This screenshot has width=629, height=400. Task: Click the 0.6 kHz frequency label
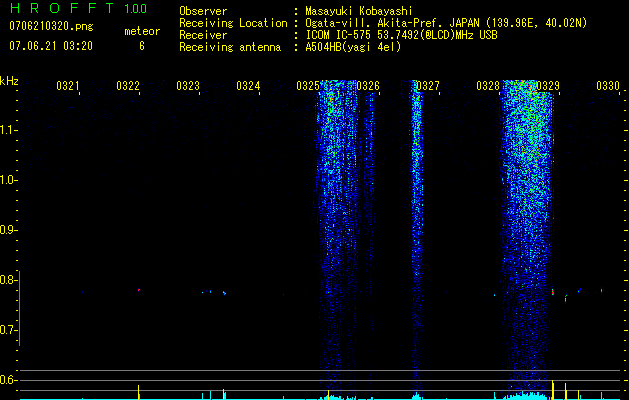click(7, 380)
